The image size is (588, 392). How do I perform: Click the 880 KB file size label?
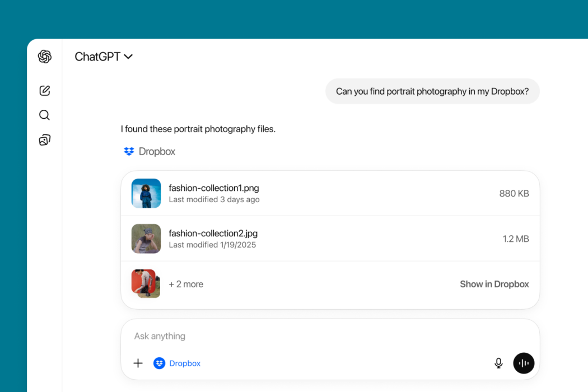pos(514,194)
